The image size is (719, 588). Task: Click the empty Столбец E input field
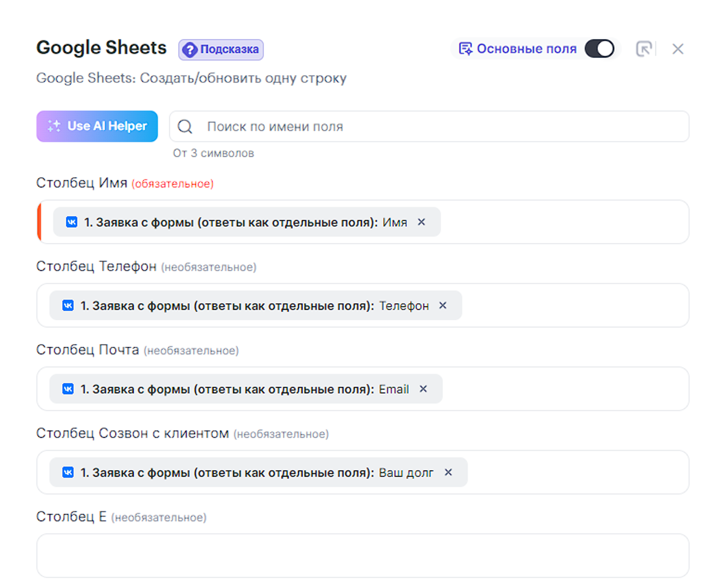tap(363, 556)
